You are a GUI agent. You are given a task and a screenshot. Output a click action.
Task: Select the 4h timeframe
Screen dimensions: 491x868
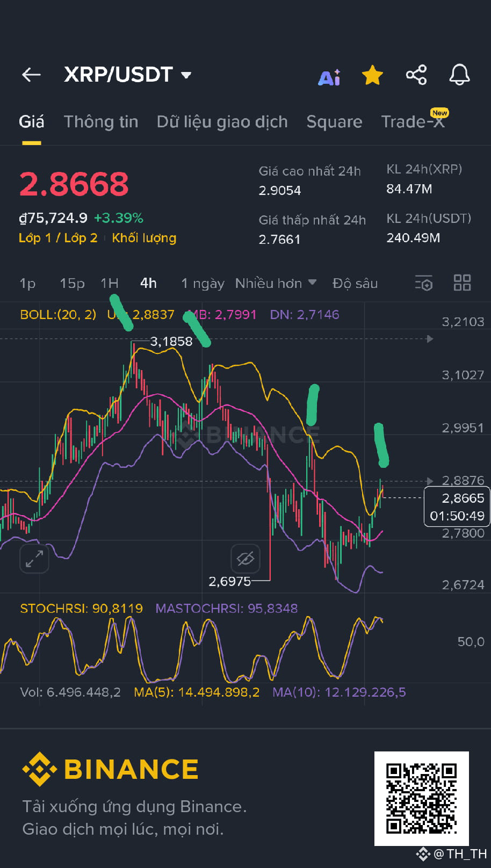pos(148,283)
